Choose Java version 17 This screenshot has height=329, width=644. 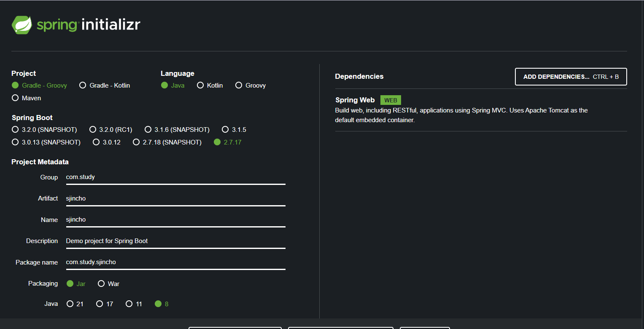click(105, 304)
